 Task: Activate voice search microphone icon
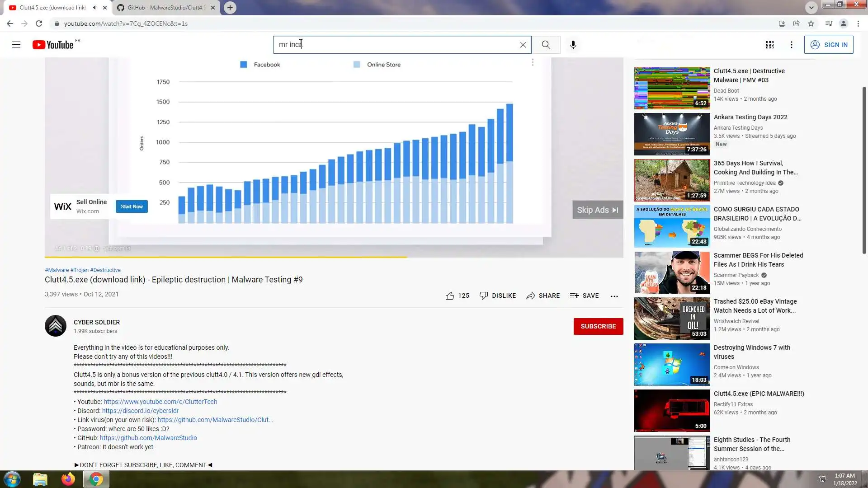coord(573,45)
